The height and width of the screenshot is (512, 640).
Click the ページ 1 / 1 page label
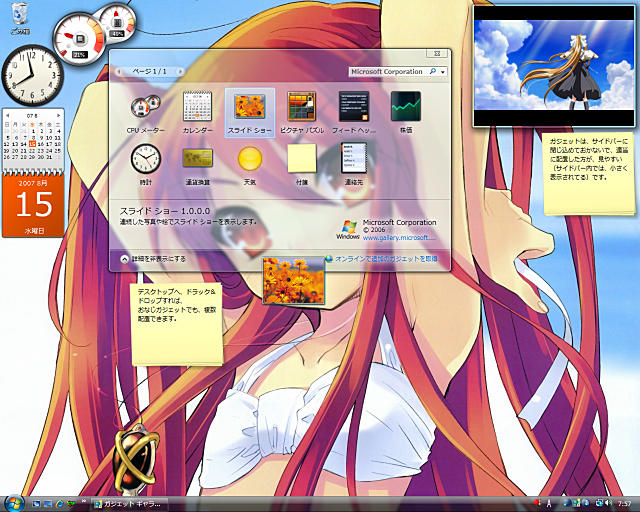149,71
